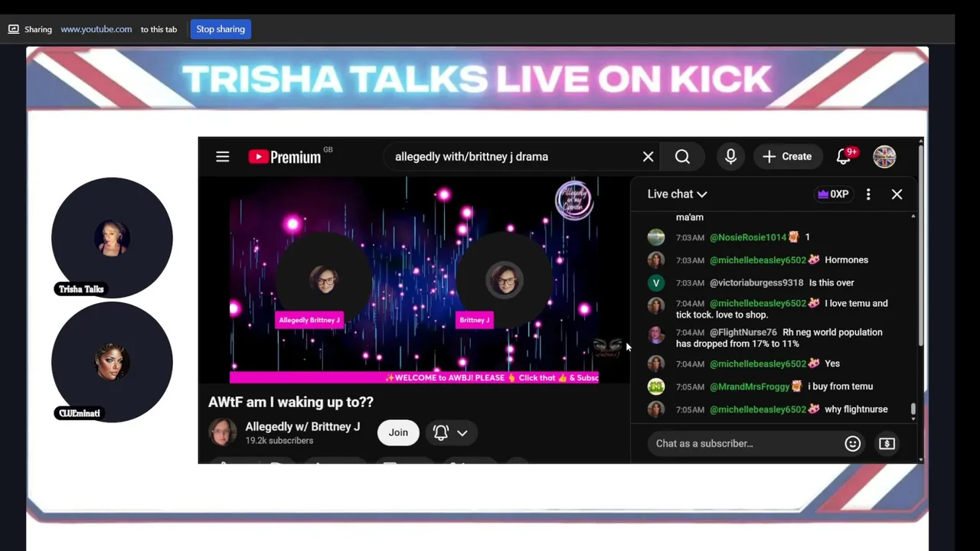Screen dimensions: 980x551
Task: Click the '19.2k subscribers' text
Action: pos(279,441)
